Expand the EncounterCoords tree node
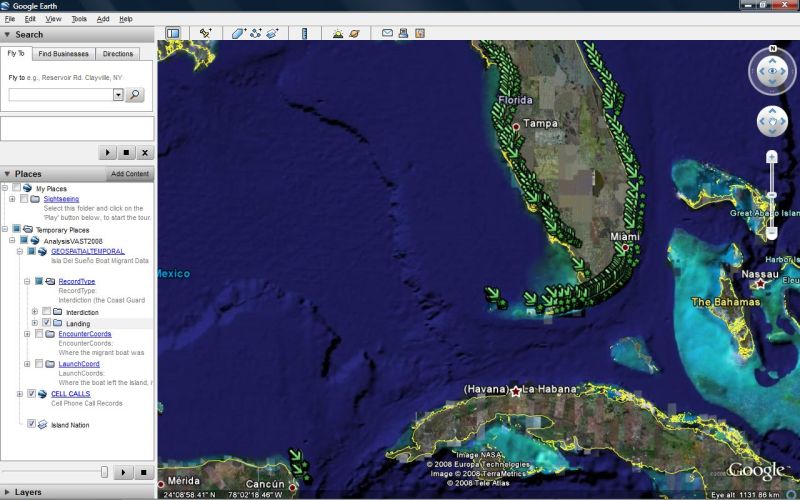The height and width of the screenshot is (500, 800). click(x=27, y=334)
